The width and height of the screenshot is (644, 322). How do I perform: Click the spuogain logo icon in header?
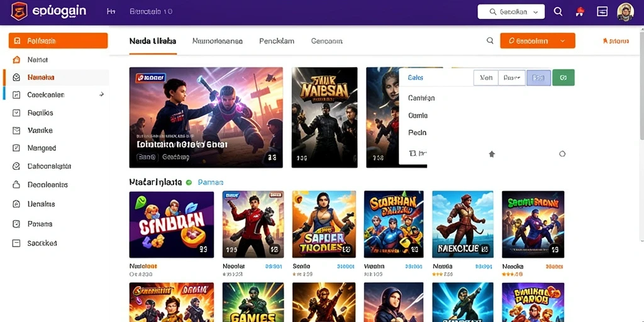(19, 11)
